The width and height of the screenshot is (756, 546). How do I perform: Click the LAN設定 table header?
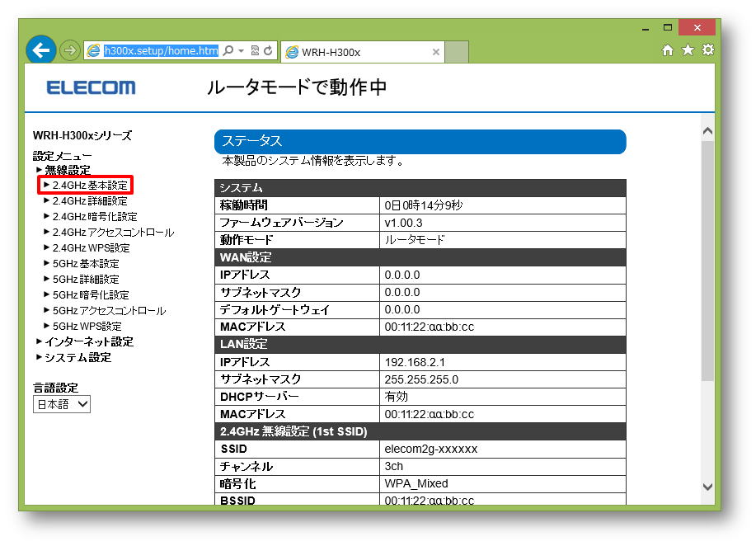click(x=420, y=344)
